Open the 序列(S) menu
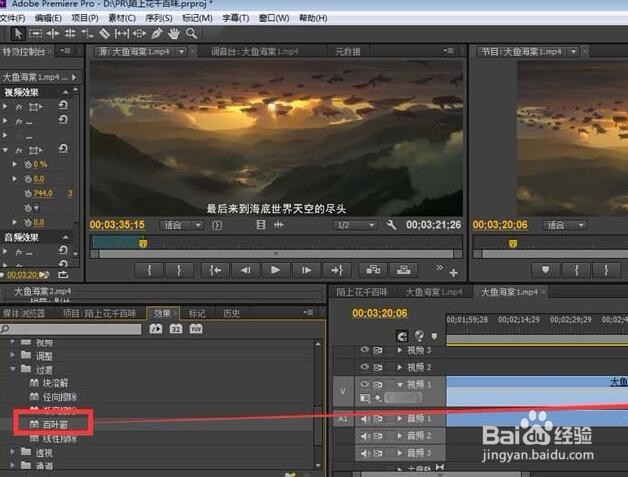 point(159,18)
